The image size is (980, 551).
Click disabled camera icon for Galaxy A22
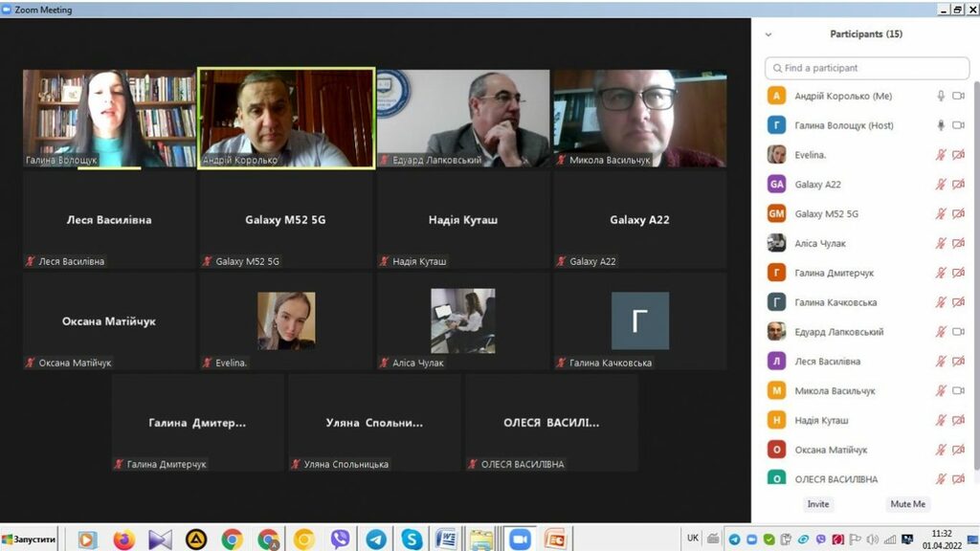pos(958,185)
